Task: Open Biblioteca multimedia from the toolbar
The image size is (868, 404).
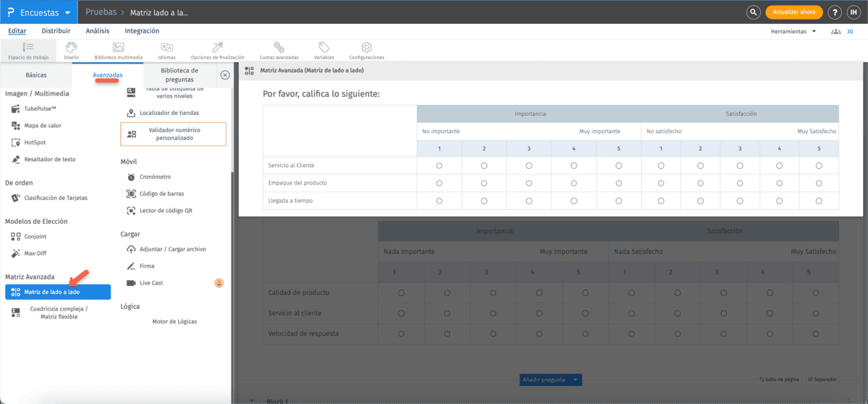Action: (x=119, y=50)
